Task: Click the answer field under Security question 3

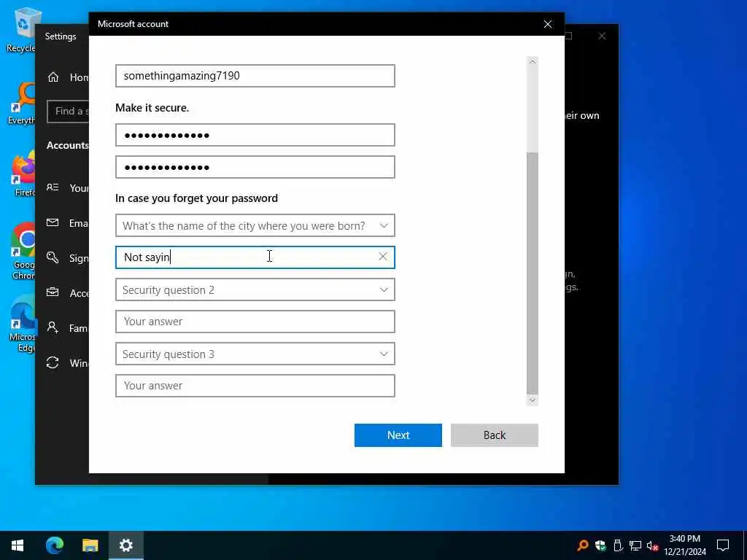Action: click(255, 386)
